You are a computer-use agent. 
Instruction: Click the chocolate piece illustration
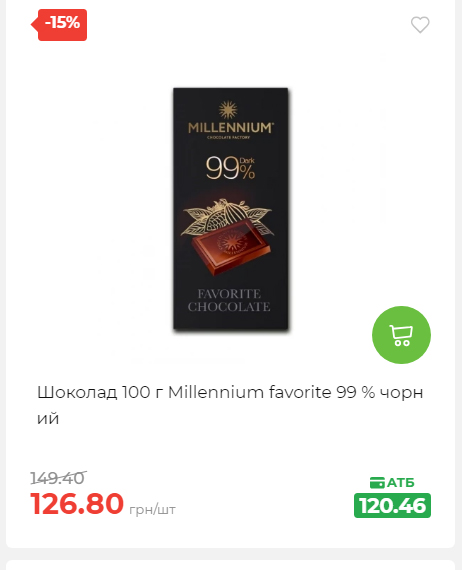pos(231,247)
